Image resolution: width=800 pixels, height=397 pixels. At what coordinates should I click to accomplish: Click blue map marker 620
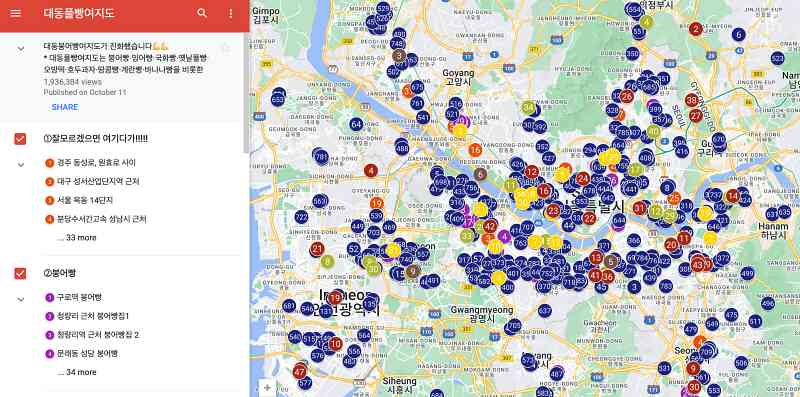[x=718, y=139]
